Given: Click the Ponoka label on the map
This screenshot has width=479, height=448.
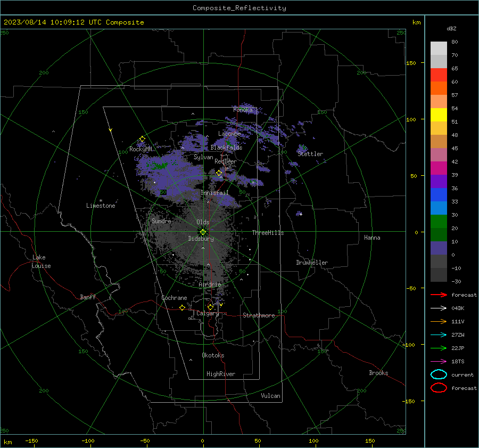Looking at the screenshot, I should [x=243, y=110].
